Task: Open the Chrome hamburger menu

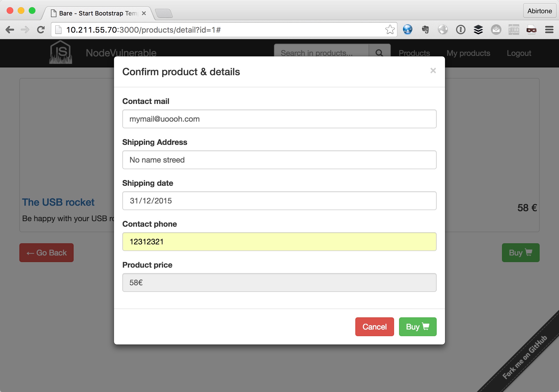Action: 550,29
